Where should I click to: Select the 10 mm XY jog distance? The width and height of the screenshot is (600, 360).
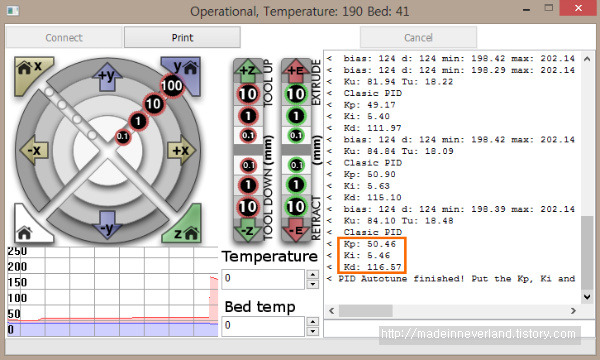tap(153, 103)
